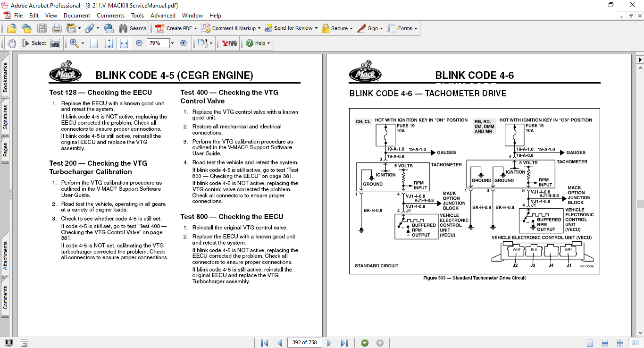Click the plus Zoom In button

184,43
